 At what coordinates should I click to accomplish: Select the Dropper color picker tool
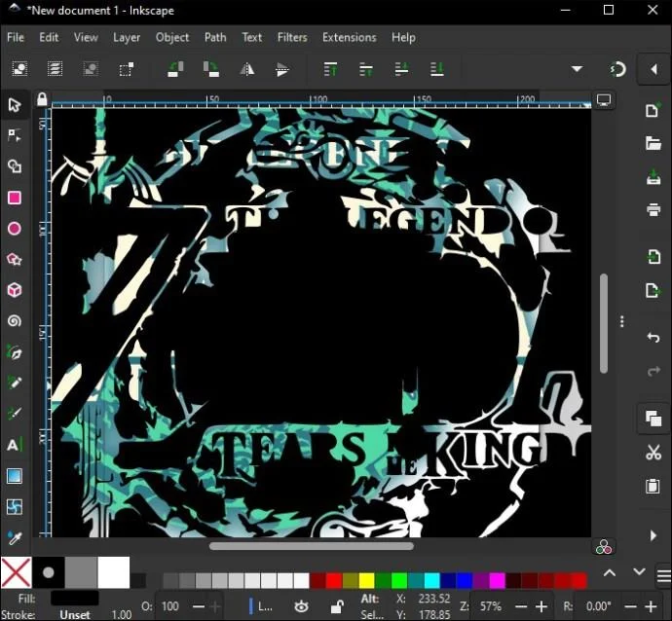coord(15,538)
